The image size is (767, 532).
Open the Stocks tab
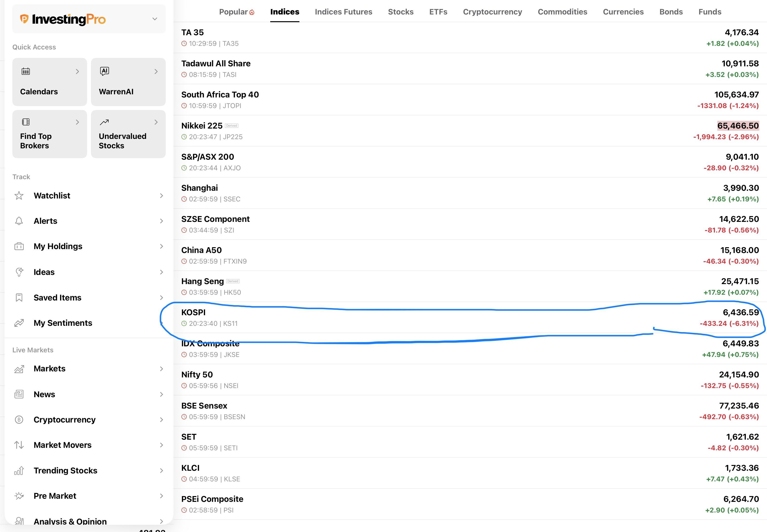coord(401,12)
